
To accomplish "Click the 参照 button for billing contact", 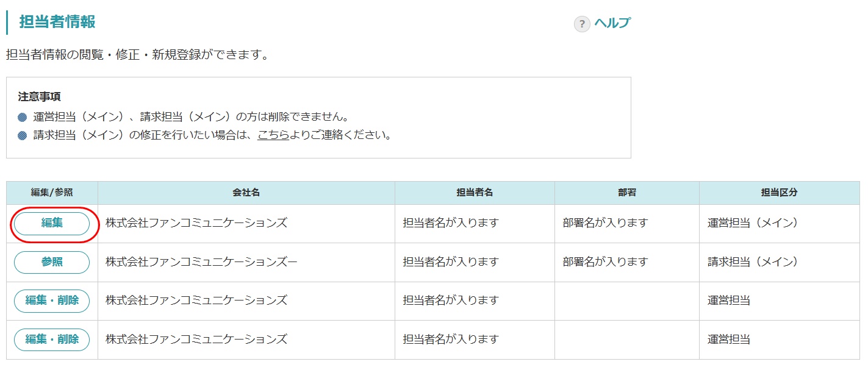I will pos(52,262).
